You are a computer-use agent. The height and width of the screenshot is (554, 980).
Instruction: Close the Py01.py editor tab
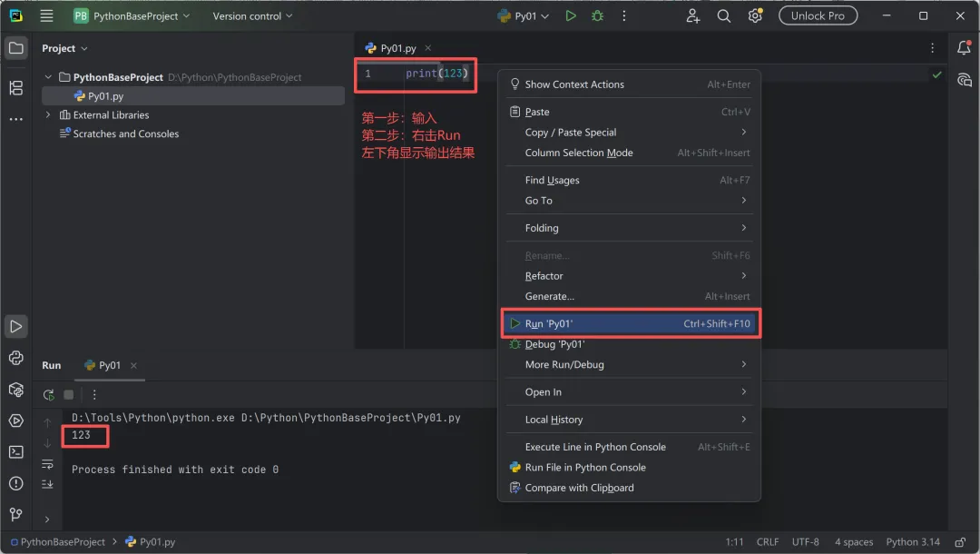[x=428, y=48]
